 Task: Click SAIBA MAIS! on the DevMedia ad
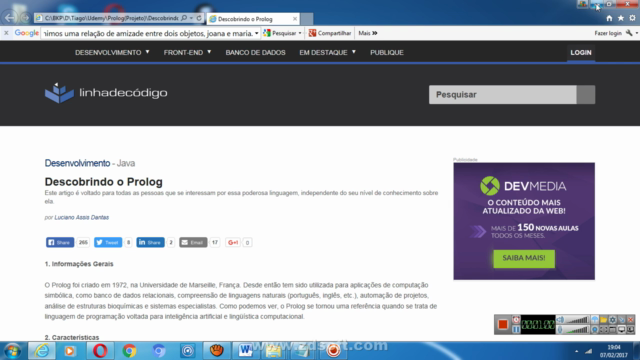(x=524, y=258)
